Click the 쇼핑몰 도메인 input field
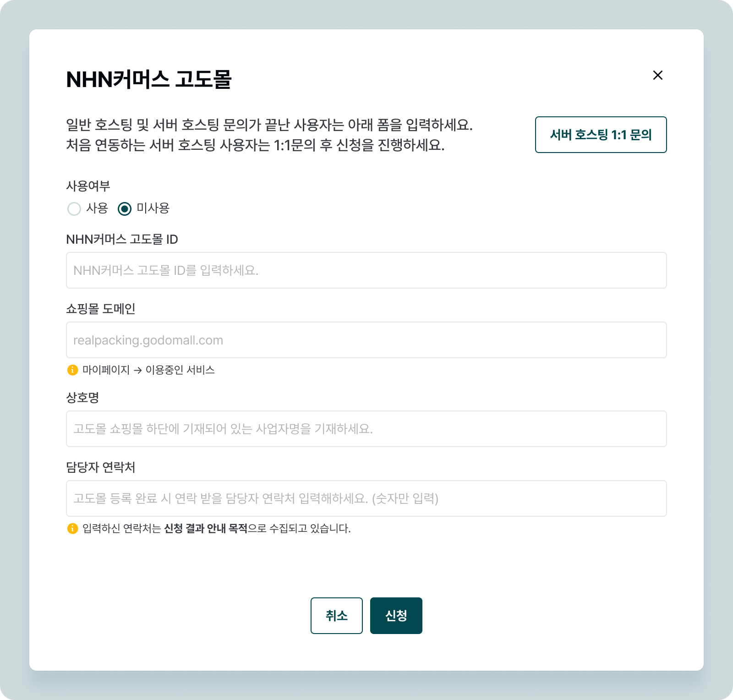The image size is (733, 700). (x=366, y=340)
